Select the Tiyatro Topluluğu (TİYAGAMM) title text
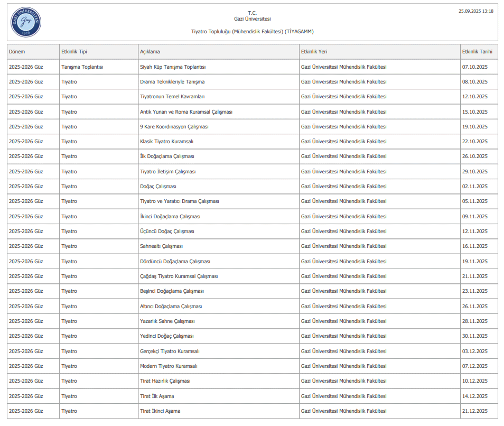The width and height of the screenshot is (504, 426). pos(252,32)
